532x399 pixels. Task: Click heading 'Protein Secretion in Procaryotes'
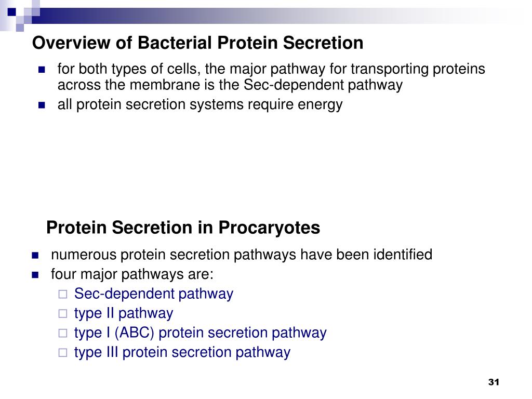pyautogui.click(x=183, y=228)
